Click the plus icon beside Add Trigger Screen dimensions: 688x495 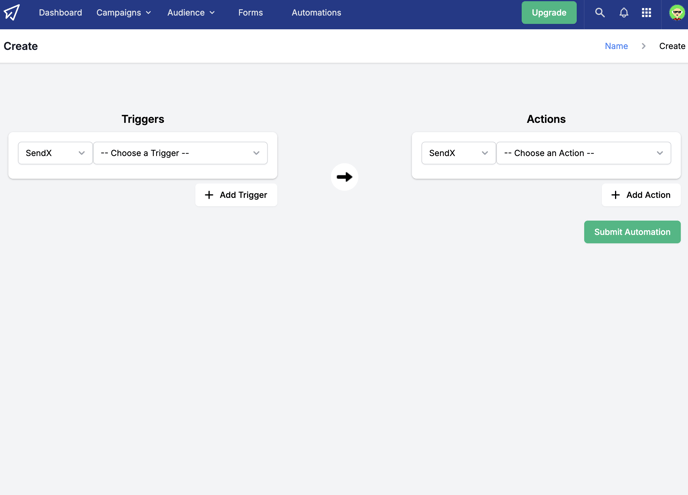tap(209, 195)
